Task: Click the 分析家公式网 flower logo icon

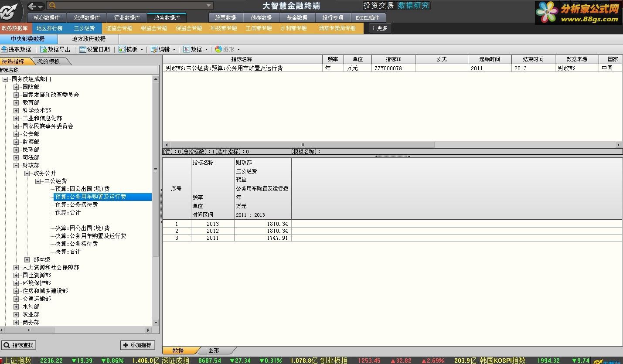Action: 547,12
